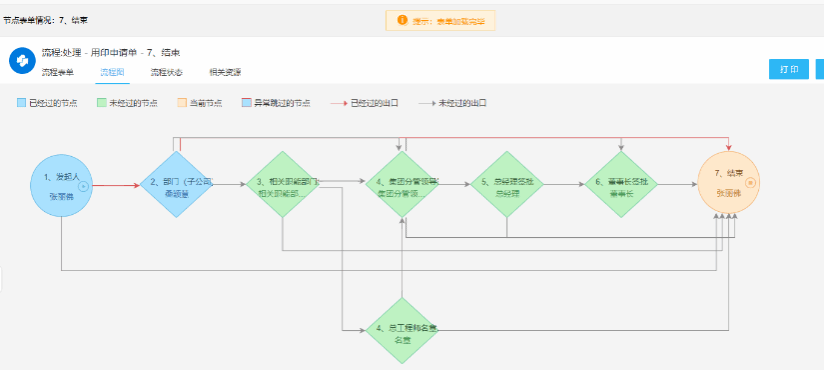
Task: Select the 总工程师名意 diamond node
Action: 402,331
